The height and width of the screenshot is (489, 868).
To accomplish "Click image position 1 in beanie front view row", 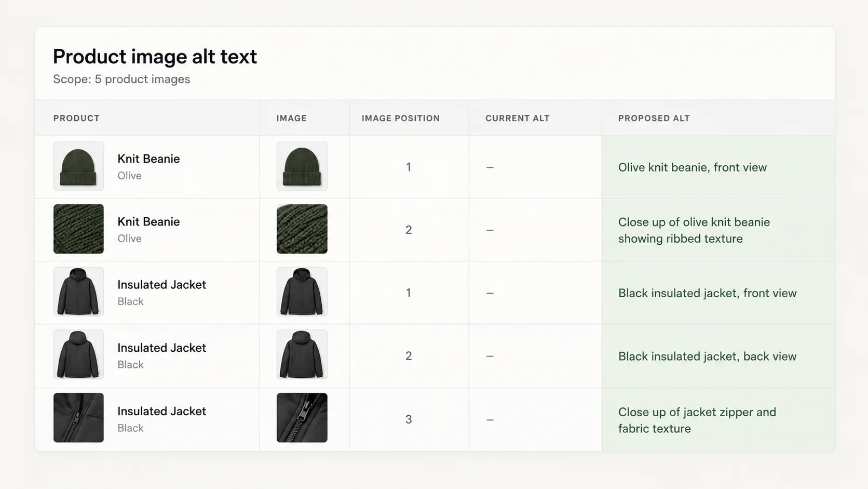I will (409, 167).
